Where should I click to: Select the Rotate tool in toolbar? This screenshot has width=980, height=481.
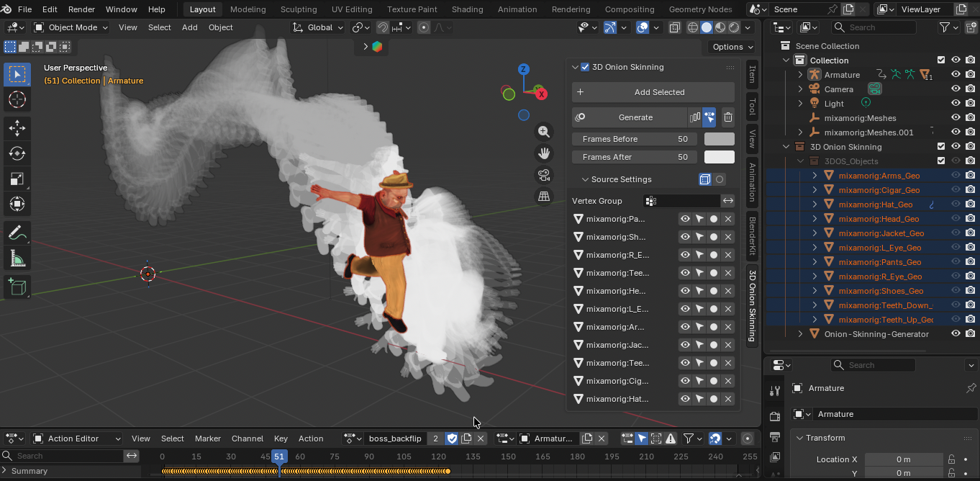[17, 153]
